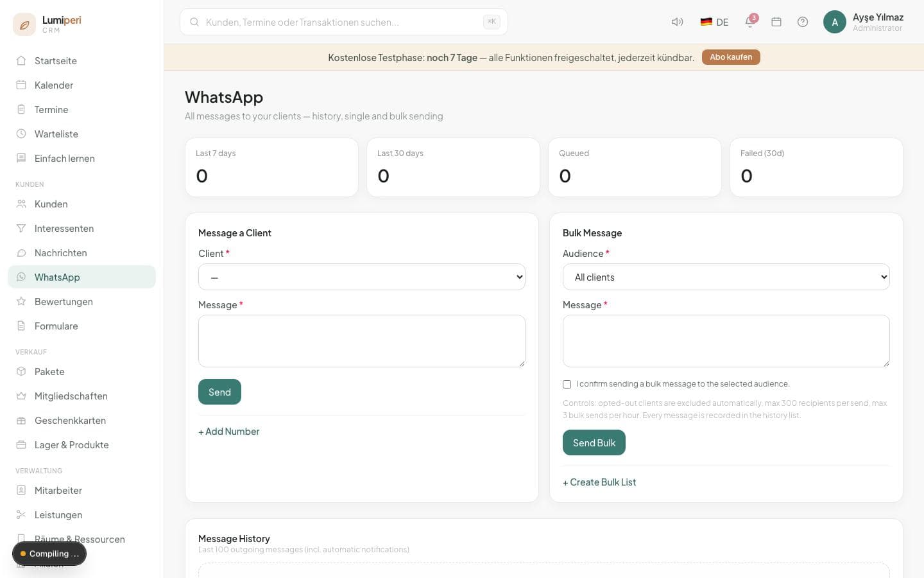Click the Pakete box icon

point(21,372)
